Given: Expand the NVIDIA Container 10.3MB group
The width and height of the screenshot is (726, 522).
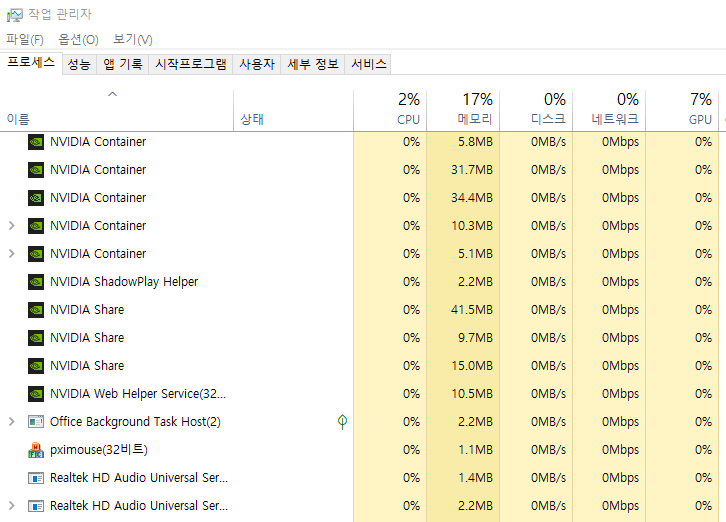Looking at the screenshot, I should (12, 226).
